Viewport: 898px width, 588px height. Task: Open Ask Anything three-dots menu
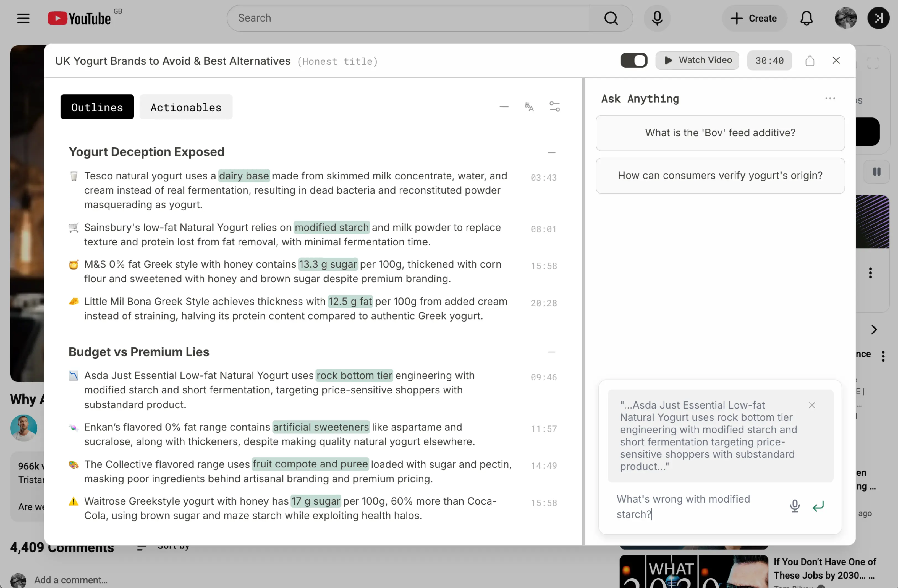click(x=830, y=98)
